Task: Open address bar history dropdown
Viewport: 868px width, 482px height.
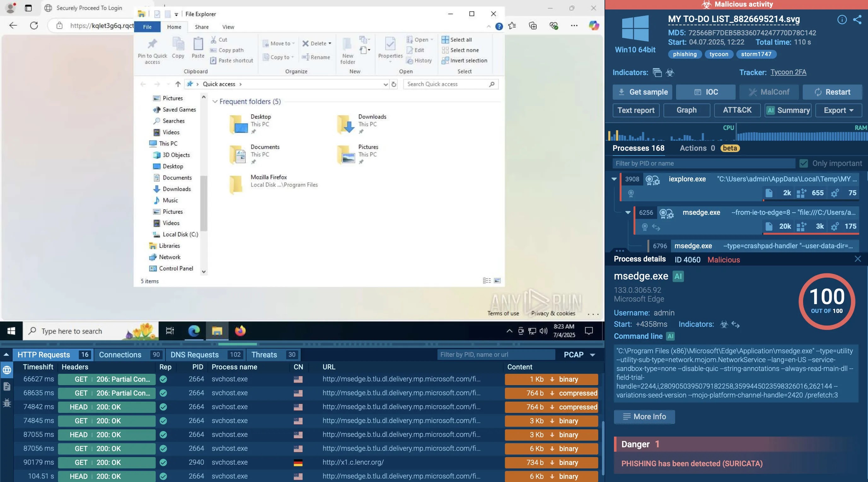Action: pyautogui.click(x=385, y=84)
